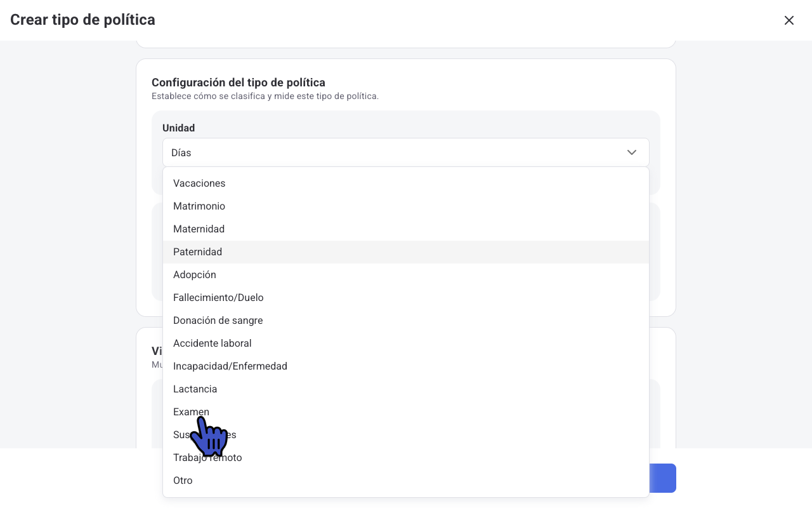This screenshot has width=812, height=508.
Task: Click the blue button at bottom right
Action: [x=662, y=478]
